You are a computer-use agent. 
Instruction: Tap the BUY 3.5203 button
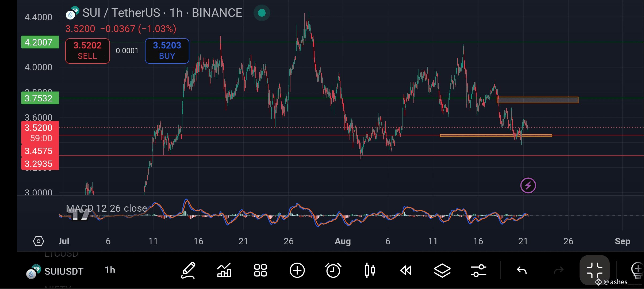(x=167, y=51)
